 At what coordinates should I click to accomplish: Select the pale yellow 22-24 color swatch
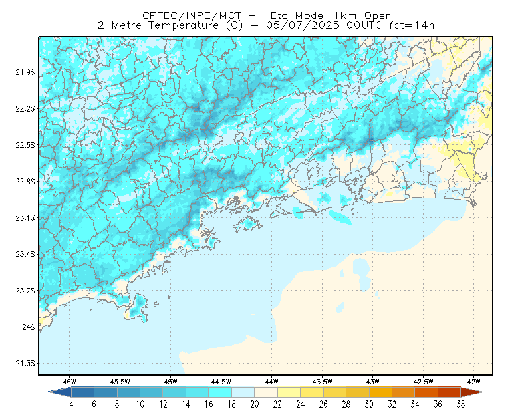[289, 392]
